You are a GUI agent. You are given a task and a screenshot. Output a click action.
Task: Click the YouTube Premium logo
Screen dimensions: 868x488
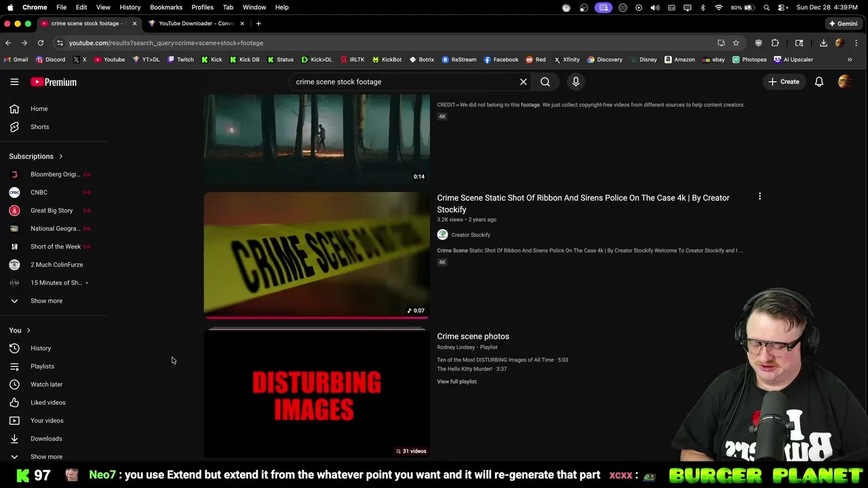54,82
